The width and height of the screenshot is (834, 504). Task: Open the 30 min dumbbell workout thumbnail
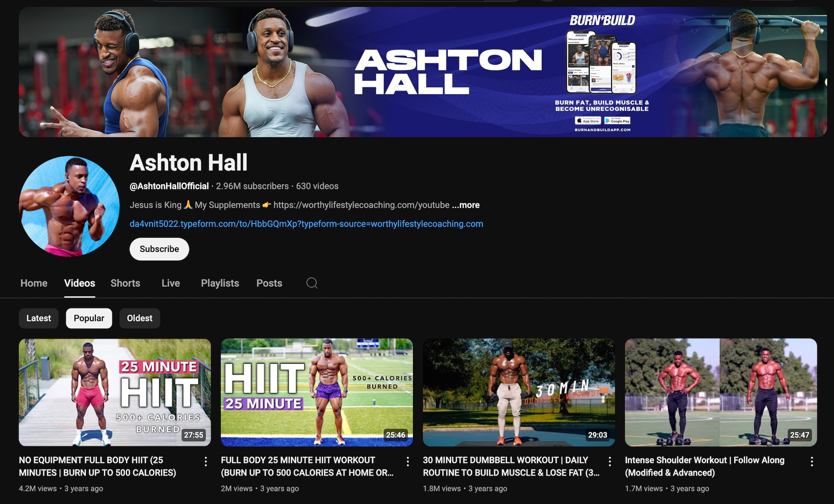coord(519,392)
